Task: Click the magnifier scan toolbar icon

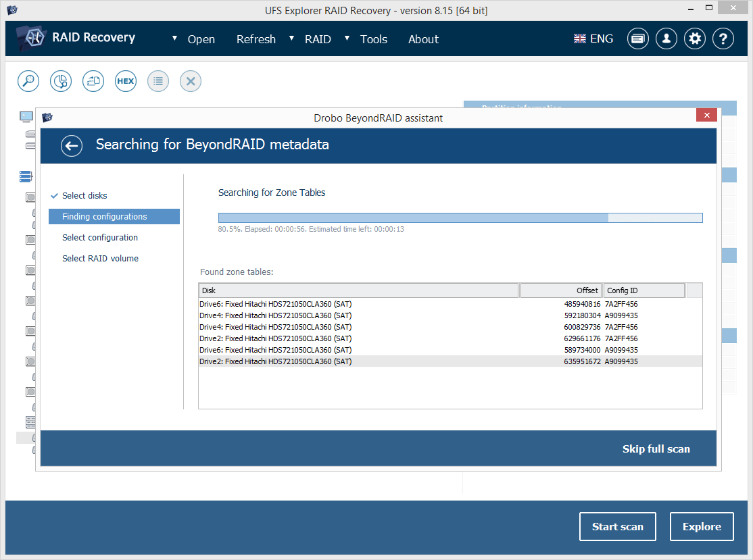Action: [28, 81]
